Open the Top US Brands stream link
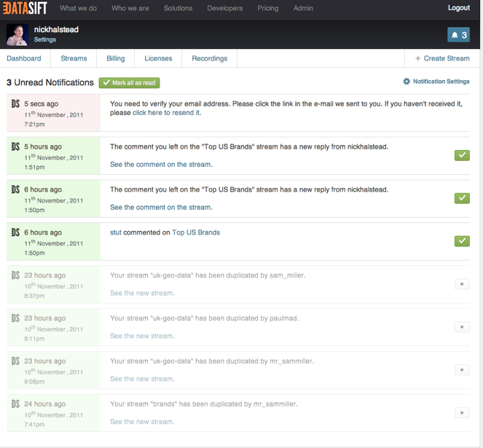The image size is (483, 448). point(196,232)
